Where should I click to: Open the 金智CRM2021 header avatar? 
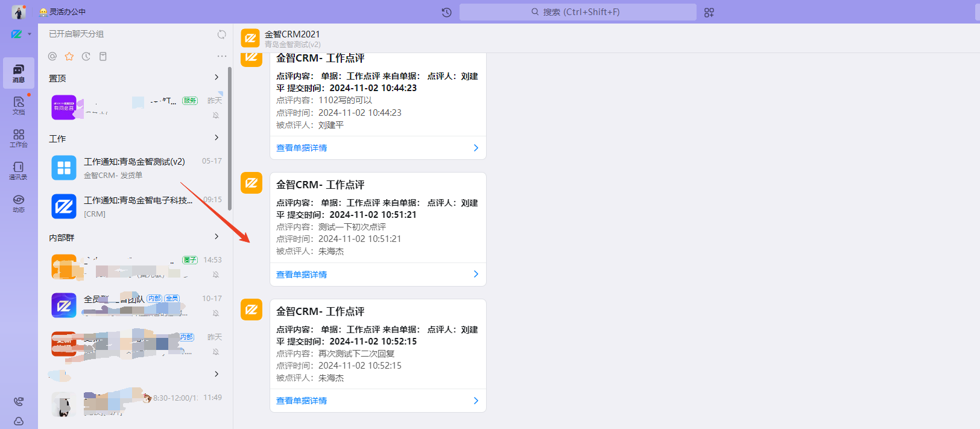[250, 38]
